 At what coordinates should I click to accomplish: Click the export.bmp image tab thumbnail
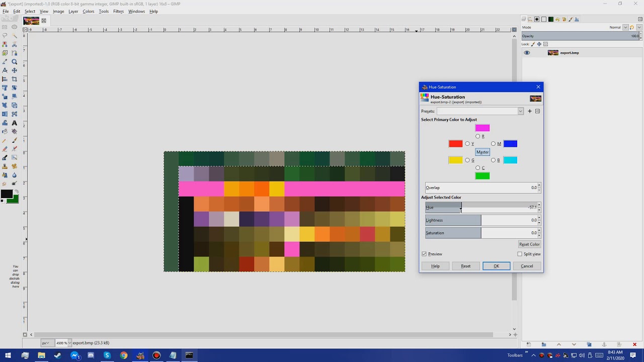tap(31, 21)
